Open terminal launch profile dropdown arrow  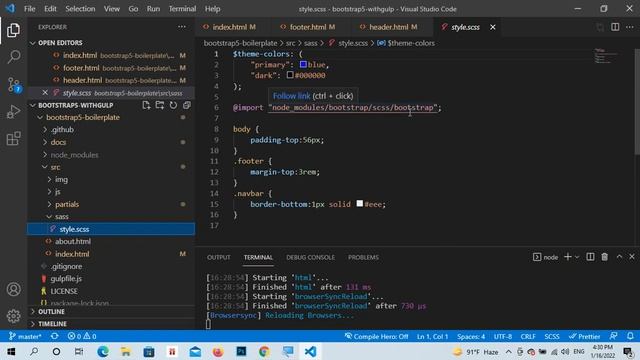pos(577,257)
